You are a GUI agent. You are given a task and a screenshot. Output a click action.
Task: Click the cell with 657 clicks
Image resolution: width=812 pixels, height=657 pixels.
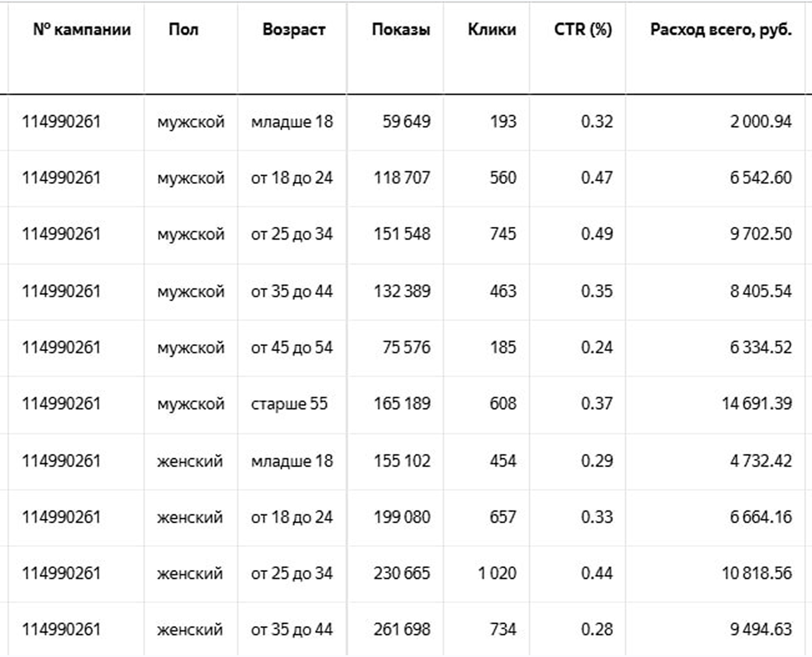pos(502,517)
